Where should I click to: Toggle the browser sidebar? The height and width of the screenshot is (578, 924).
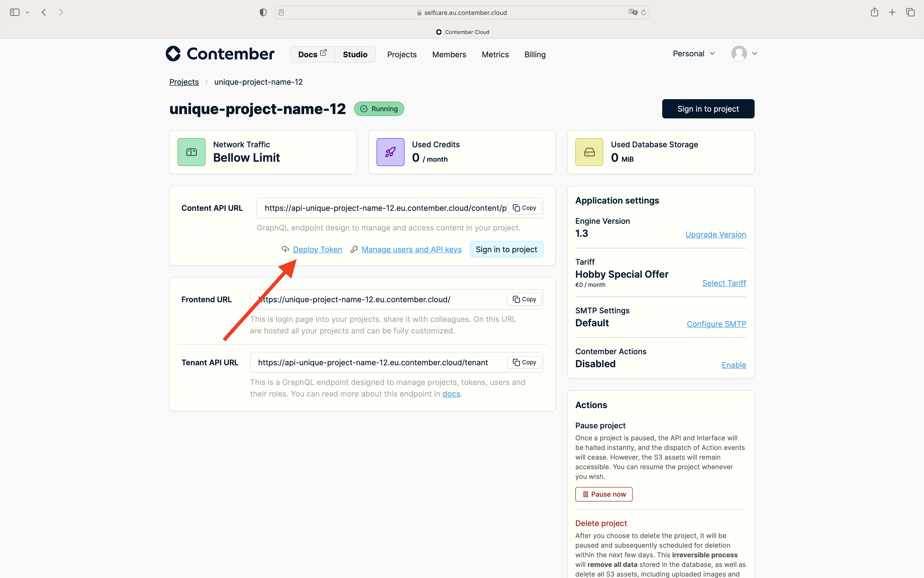(x=14, y=12)
